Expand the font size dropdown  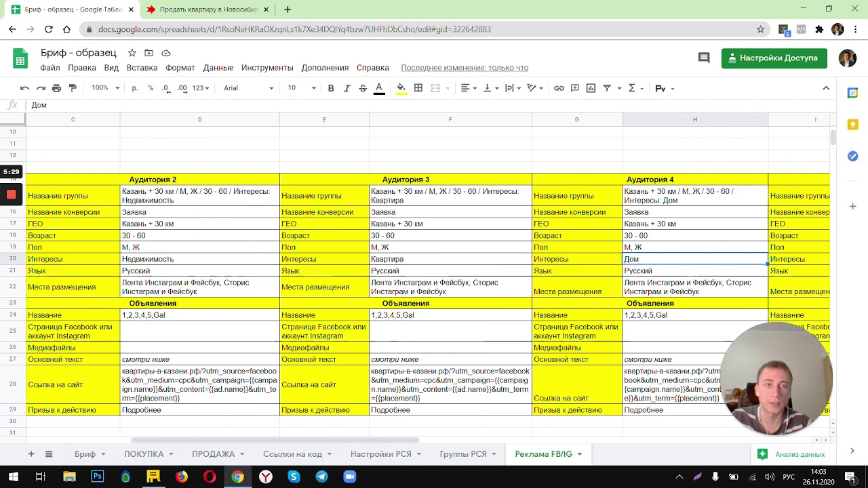click(302, 88)
